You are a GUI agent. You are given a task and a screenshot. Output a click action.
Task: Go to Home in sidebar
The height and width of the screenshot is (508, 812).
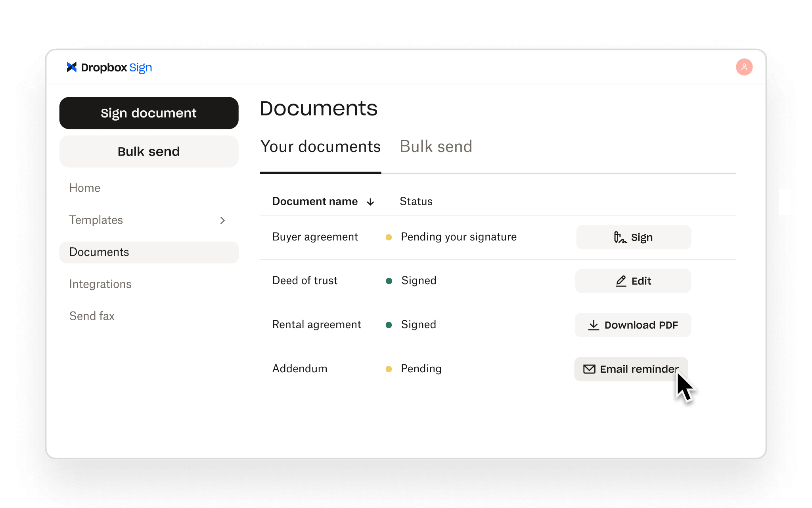click(85, 188)
